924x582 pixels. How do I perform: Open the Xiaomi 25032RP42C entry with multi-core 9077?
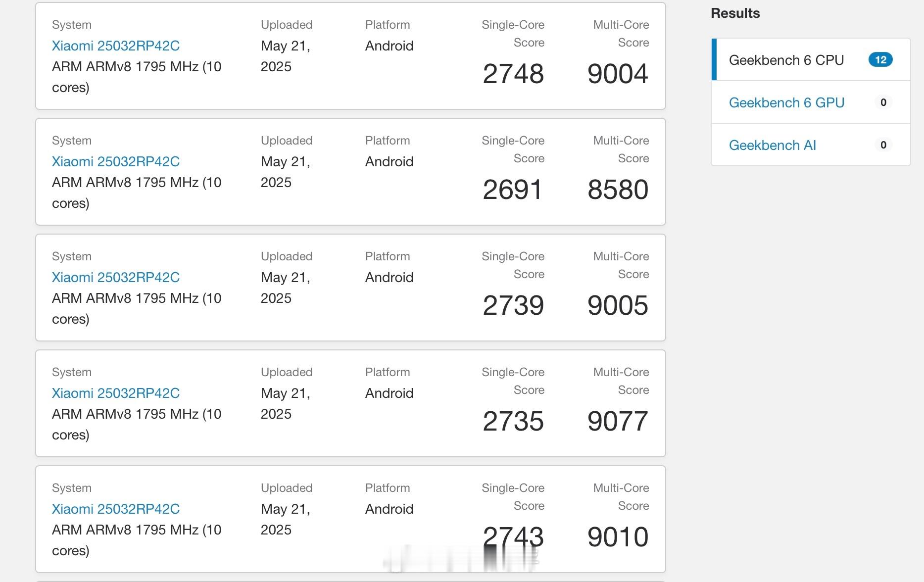pyautogui.click(x=116, y=393)
